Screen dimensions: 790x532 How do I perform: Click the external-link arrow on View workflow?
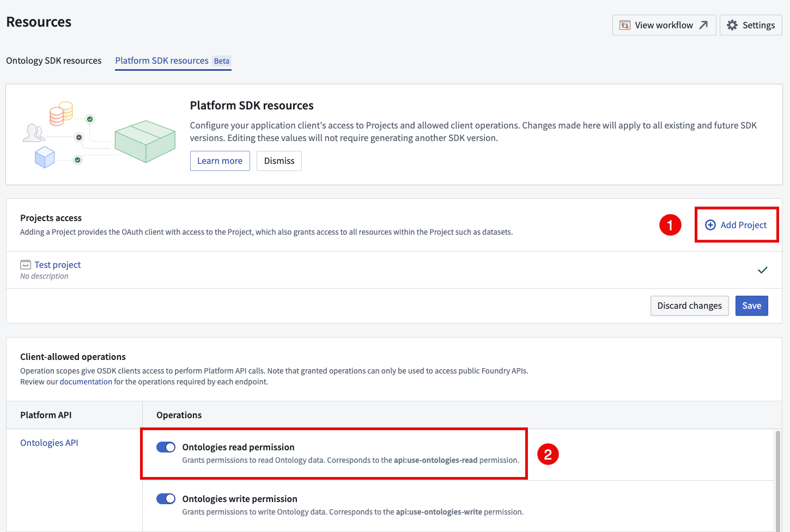tap(703, 24)
